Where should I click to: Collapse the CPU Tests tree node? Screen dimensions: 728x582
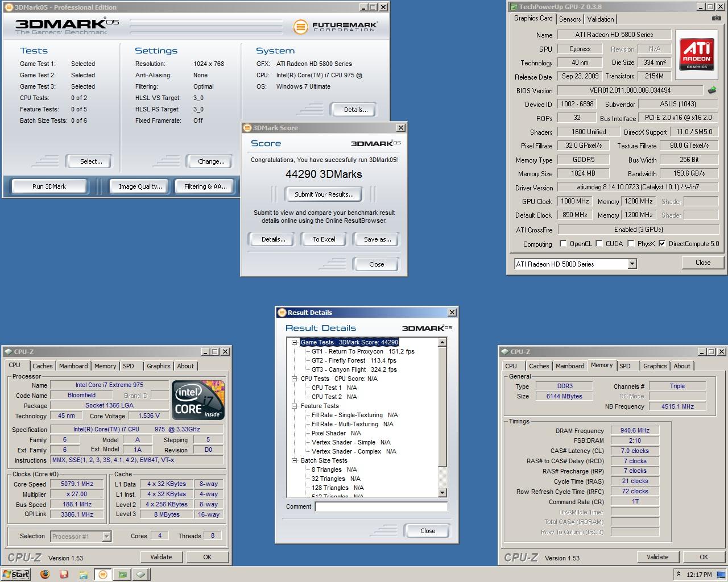(x=295, y=379)
